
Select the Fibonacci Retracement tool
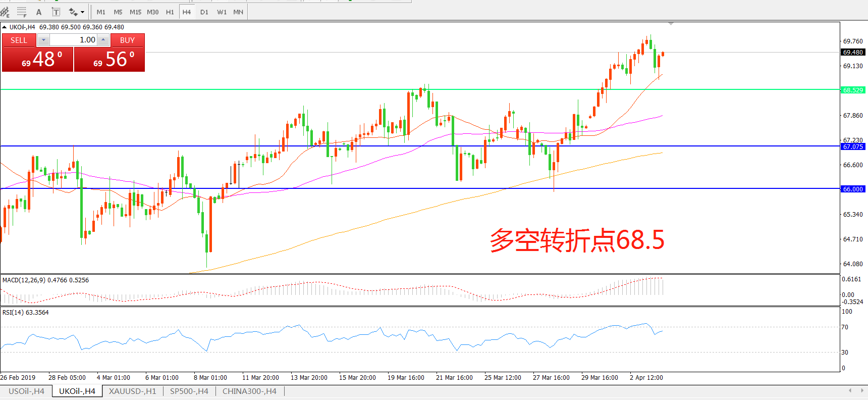point(22,12)
